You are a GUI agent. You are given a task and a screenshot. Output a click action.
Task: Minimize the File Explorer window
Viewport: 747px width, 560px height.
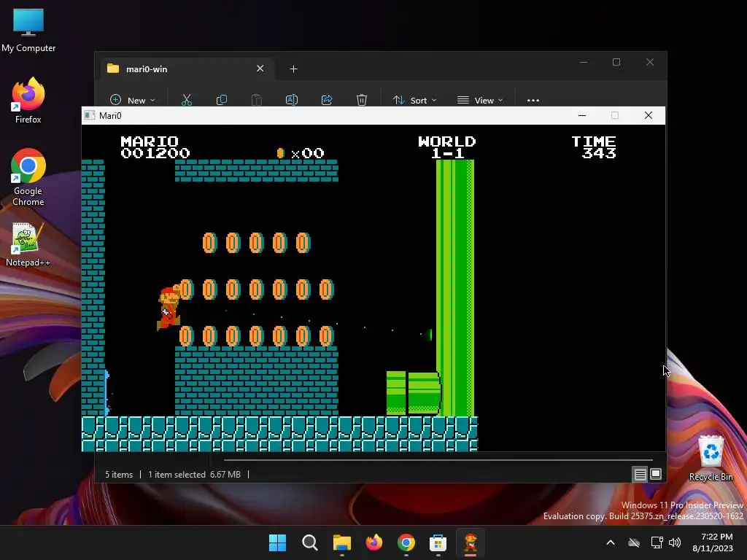584,63
